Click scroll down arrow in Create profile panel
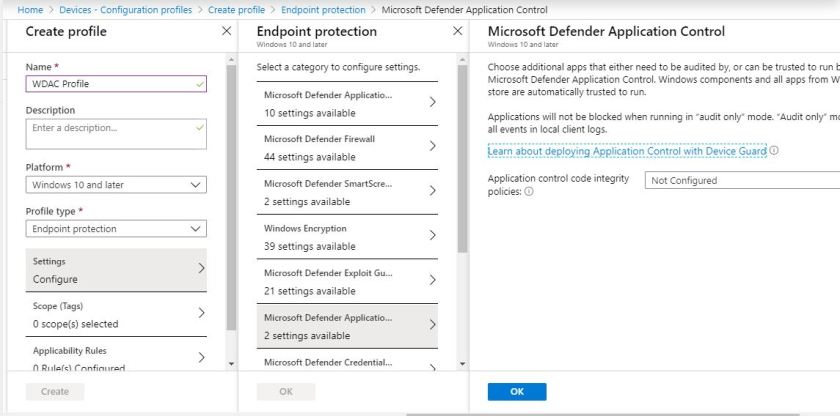The width and height of the screenshot is (840, 416). click(232, 363)
